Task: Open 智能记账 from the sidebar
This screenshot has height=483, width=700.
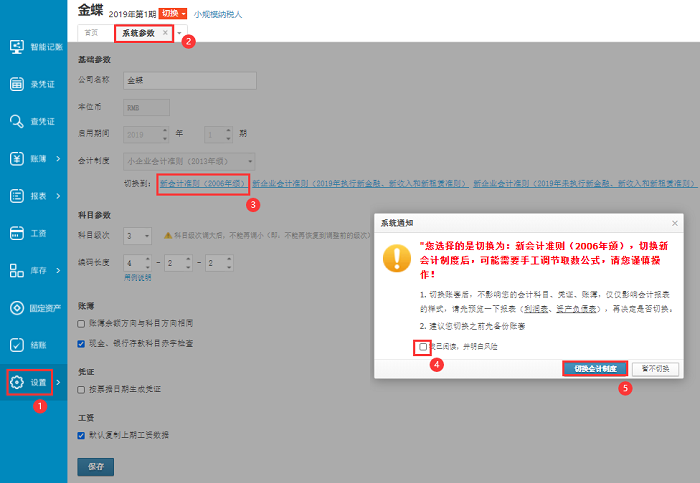Action: (x=17, y=47)
